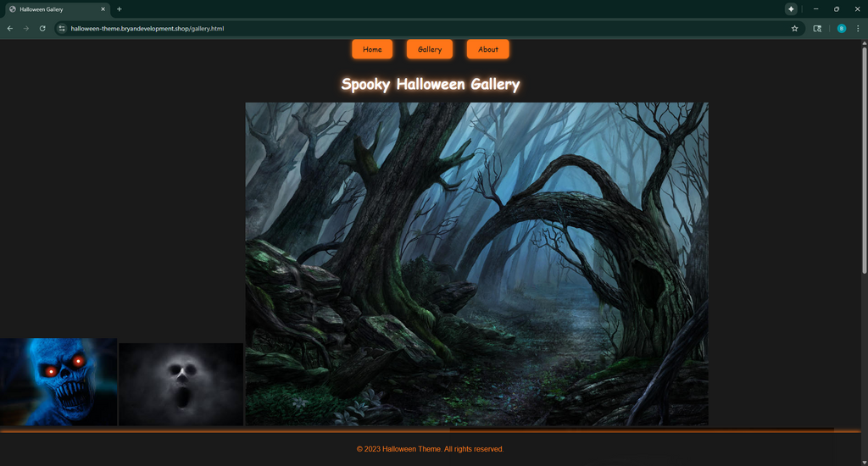868x466 pixels.
Task: Open a new tab with the plus button
Action: [120, 9]
